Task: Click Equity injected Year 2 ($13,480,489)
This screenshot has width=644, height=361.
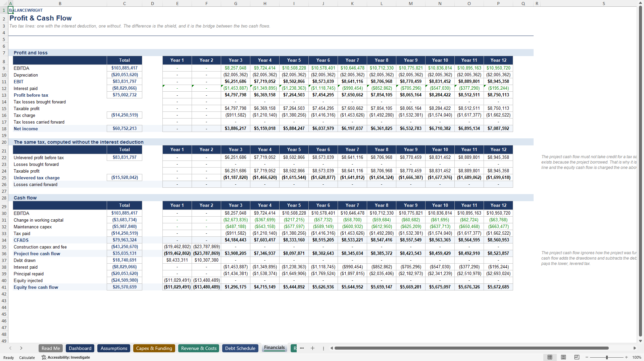Action: pyautogui.click(x=206, y=280)
